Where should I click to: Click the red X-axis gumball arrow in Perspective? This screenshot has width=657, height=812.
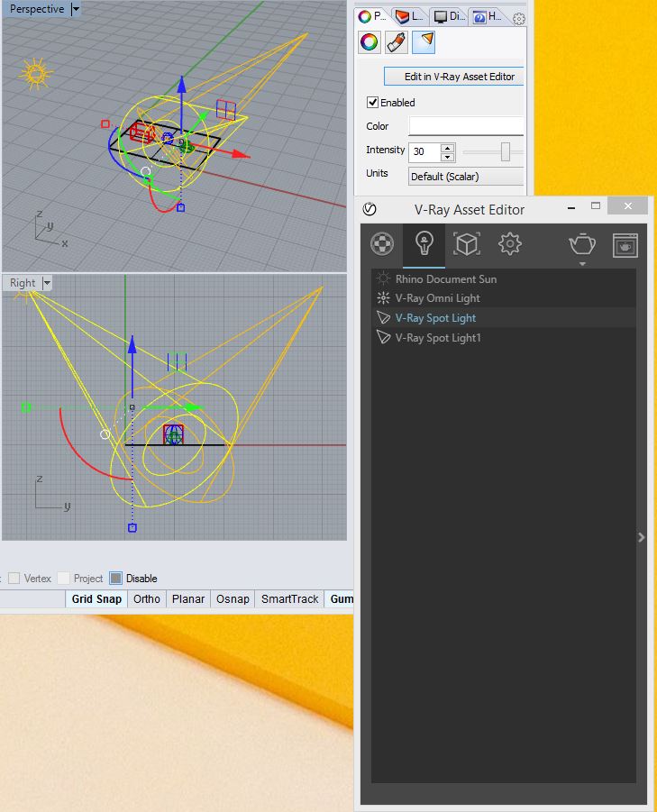click(x=241, y=154)
